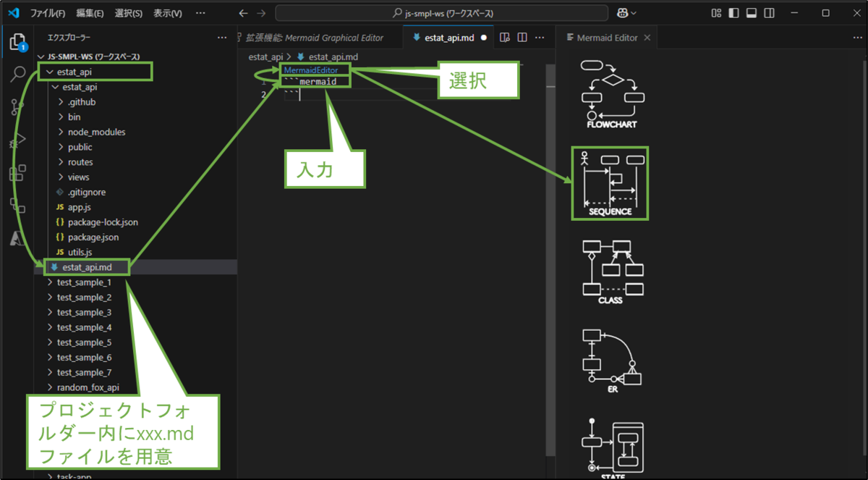Click unsaved dot on estat_api.md tab

click(x=483, y=38)
